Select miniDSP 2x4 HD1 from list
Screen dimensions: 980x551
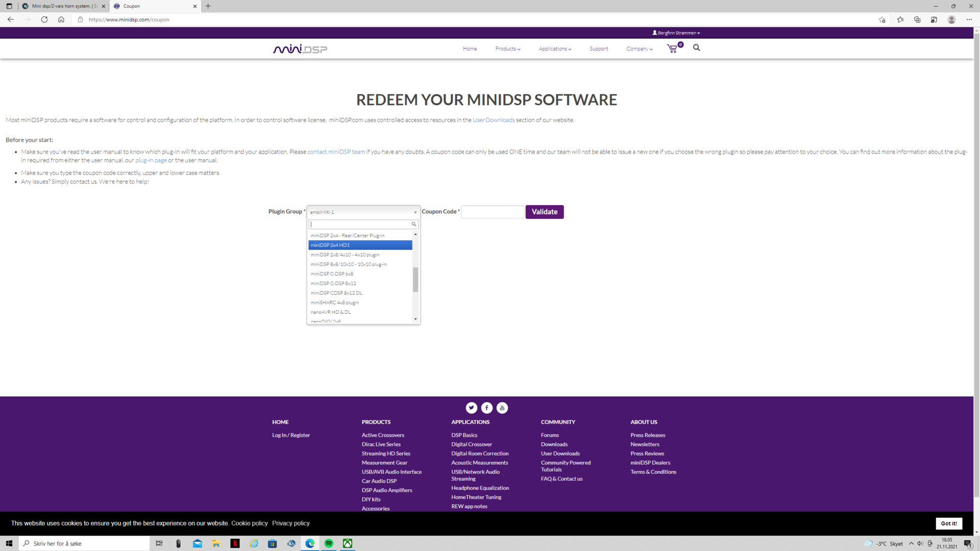(360, 245)
